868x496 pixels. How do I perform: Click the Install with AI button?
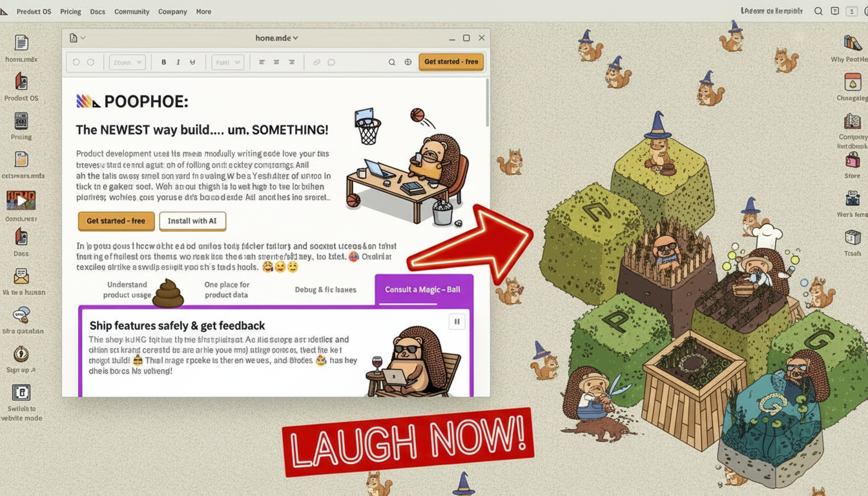tap(192, 221)
